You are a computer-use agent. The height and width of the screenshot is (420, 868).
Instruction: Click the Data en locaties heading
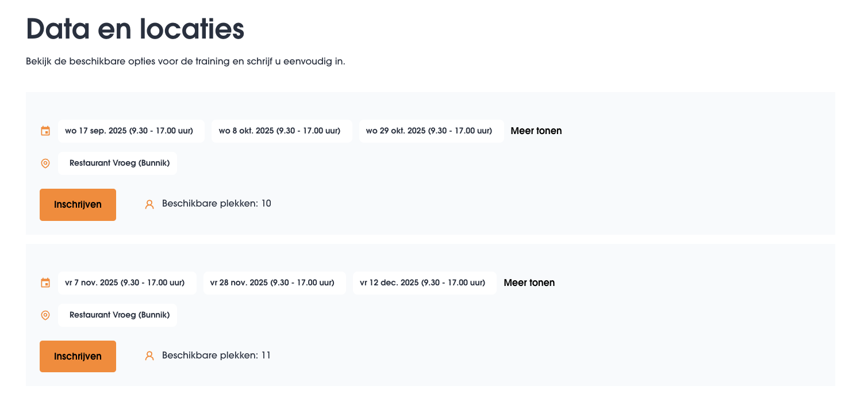pos(135,29)
